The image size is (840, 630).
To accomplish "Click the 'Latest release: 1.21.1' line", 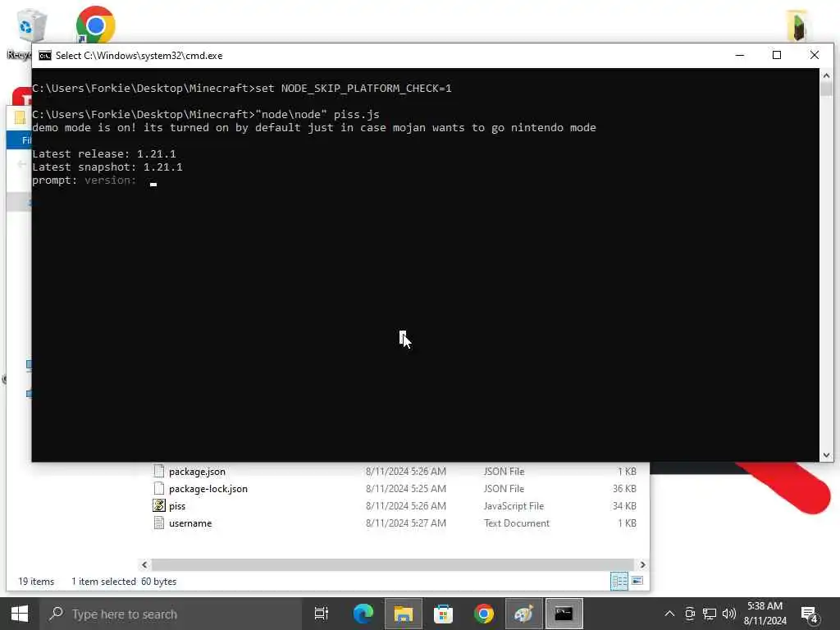I will click(x=104, y=154).
